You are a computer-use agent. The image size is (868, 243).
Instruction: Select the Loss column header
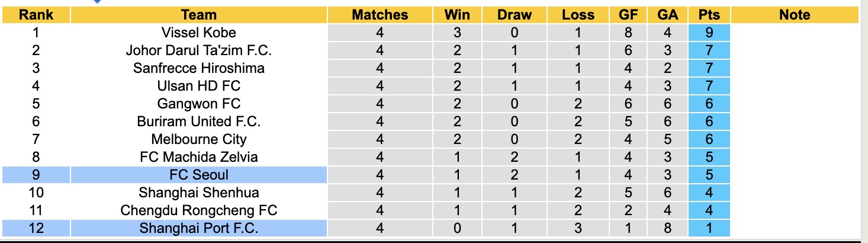click(578, 15)
